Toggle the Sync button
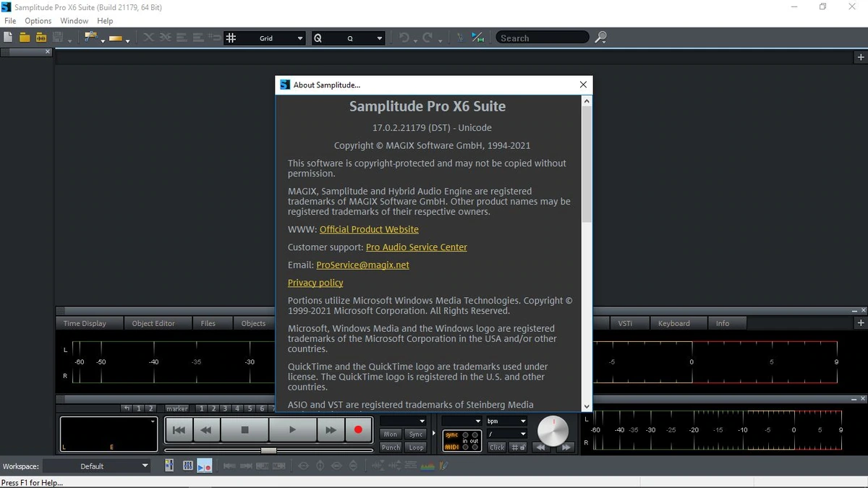The image size is (868, 488). (416, 435)
